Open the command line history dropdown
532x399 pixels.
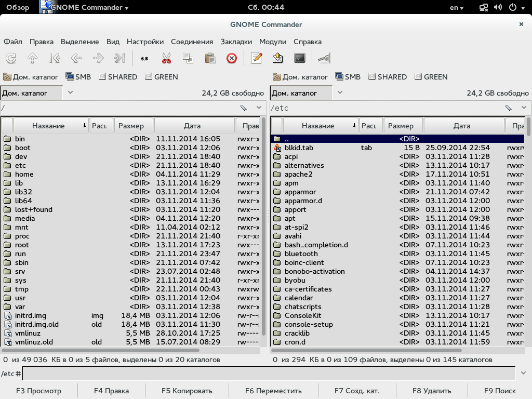pyautogui.click(x=523, y=374)
